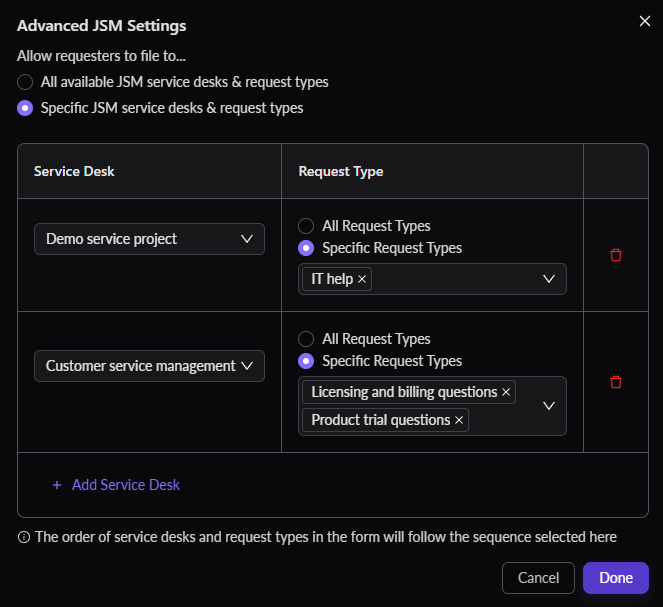Open the Demo service project dropdown

tap(149, 239)
